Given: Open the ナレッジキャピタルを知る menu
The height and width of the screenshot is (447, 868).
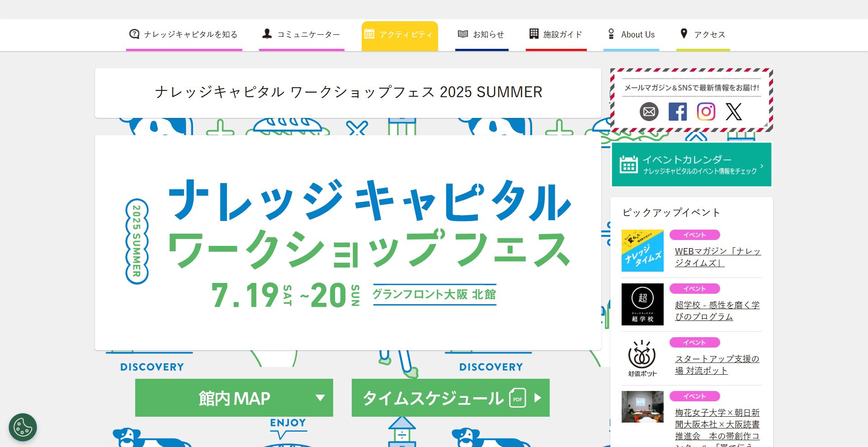Looking at the screenshot, I should point(184,35).
